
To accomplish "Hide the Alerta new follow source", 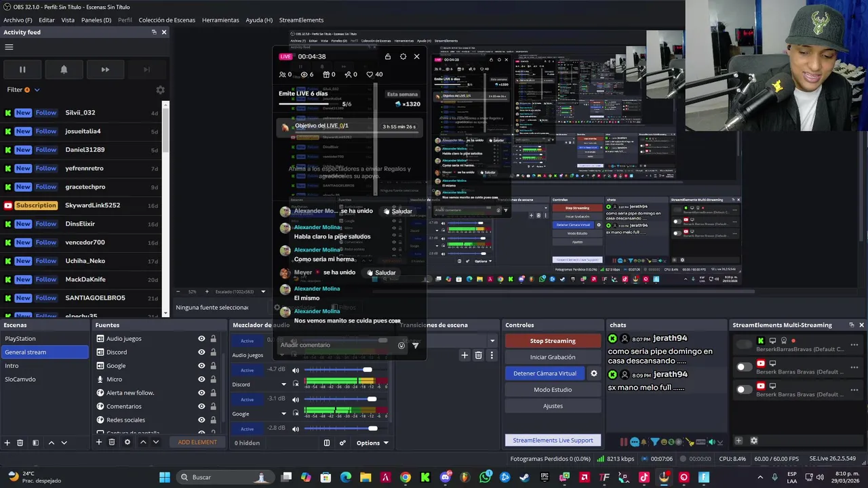I will (x=201, y=393).
